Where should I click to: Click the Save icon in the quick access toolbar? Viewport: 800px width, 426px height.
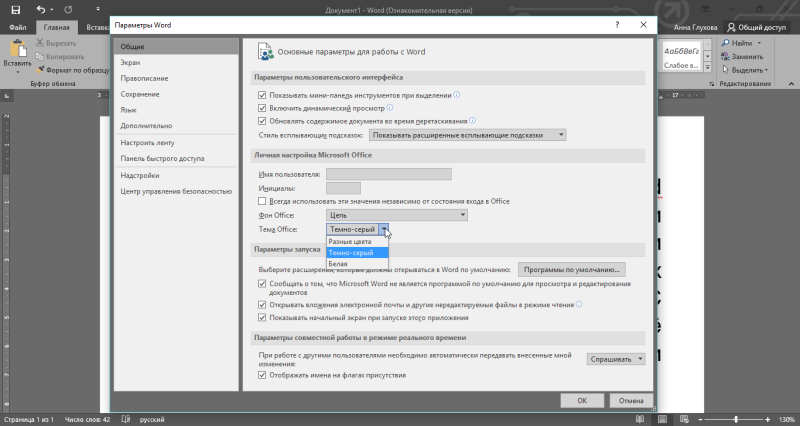point(16,10)
